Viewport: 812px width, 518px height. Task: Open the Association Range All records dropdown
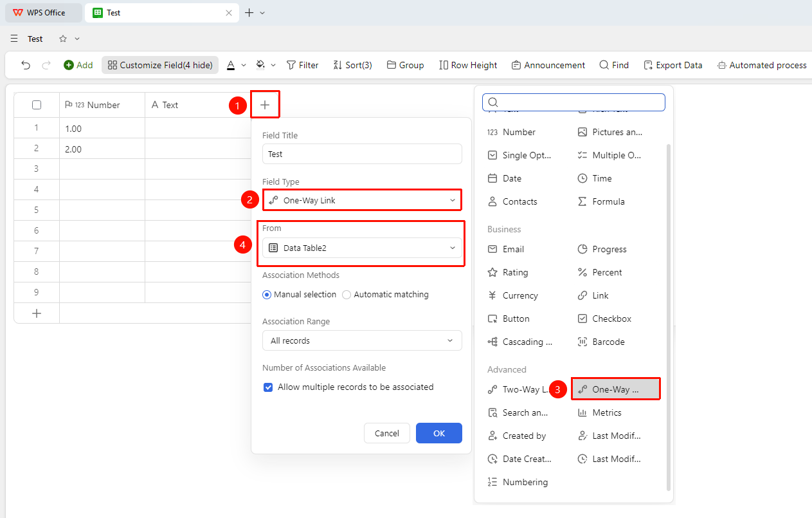pyautogui.click(x=362, y=340)
